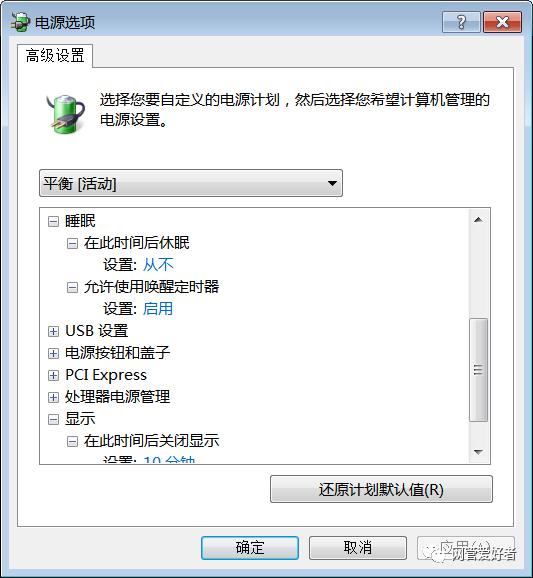Expand the USB 设置 node
The image size is (533, 578).
coord(53,331)
